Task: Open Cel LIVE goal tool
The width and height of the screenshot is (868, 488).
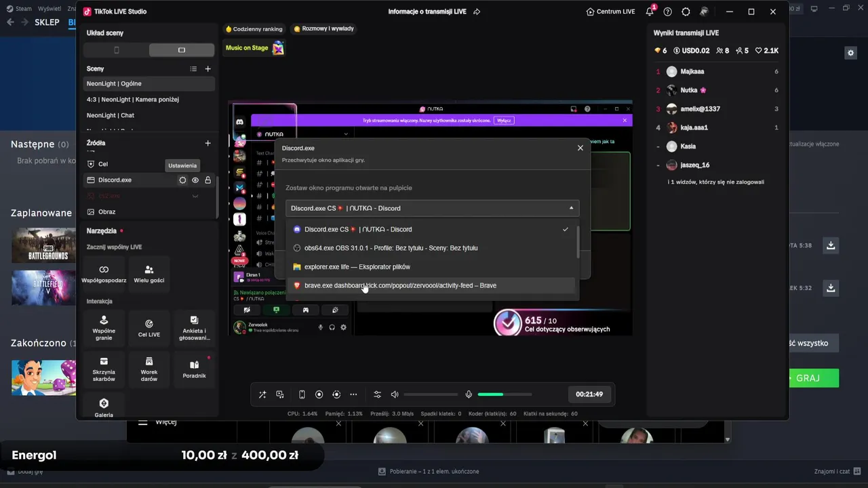Action: [x=149, y=328]
